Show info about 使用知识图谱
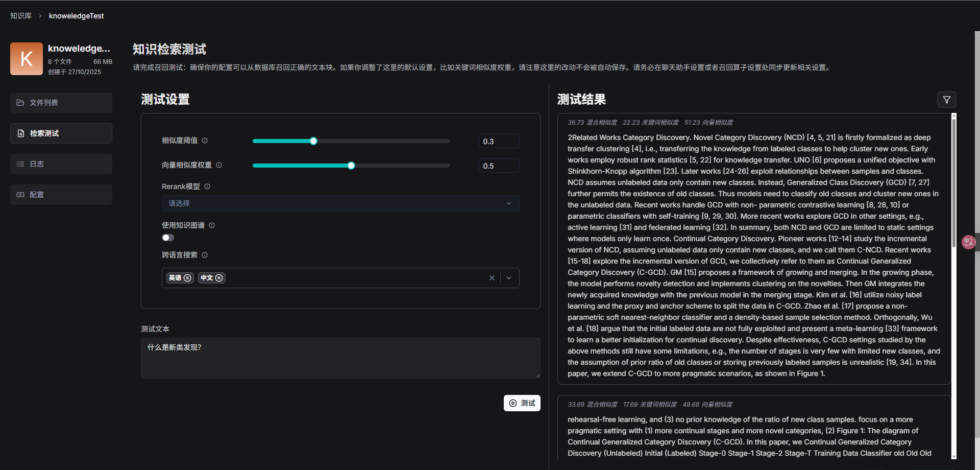Screen dimensions: 980x470 coord(212,225)
